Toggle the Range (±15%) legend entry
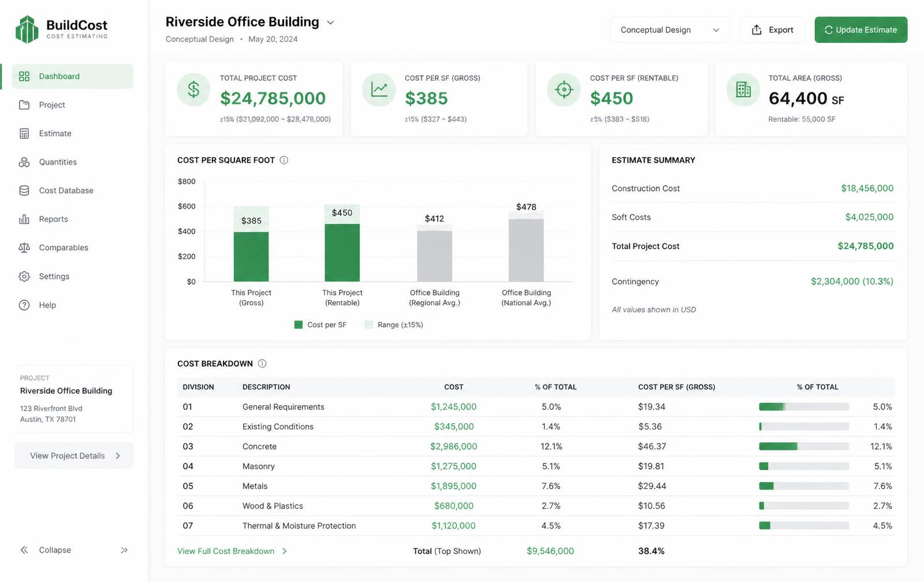 point(394,324)
